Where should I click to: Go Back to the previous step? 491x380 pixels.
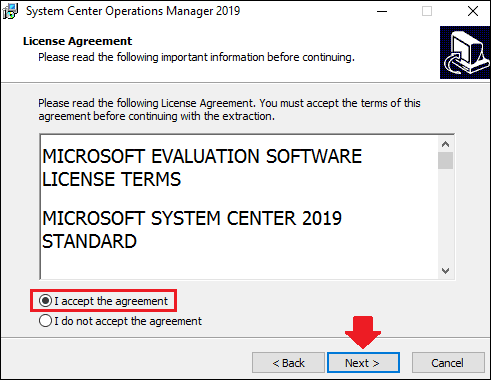(288, 363)
